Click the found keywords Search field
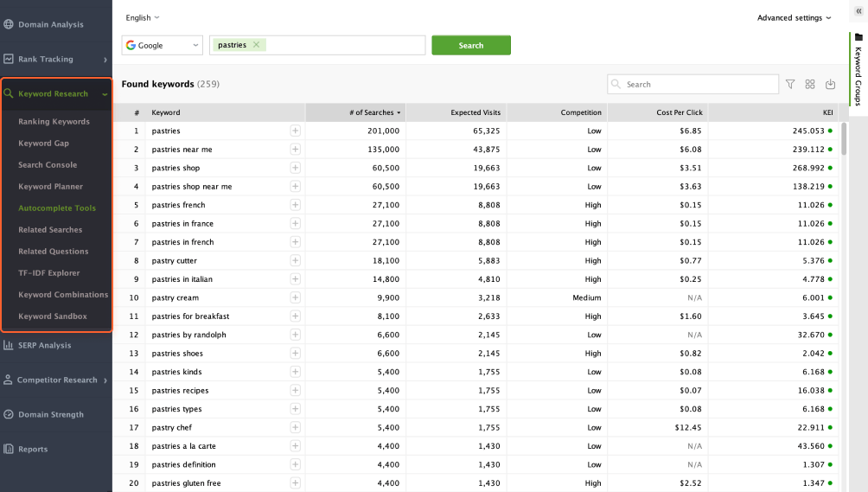 [700, 85]
